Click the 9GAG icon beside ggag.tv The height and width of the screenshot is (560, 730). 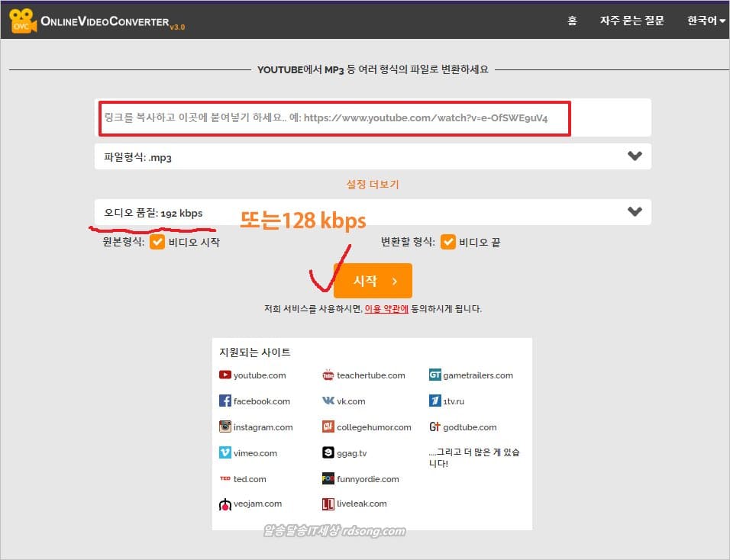[x=328, y=453]
